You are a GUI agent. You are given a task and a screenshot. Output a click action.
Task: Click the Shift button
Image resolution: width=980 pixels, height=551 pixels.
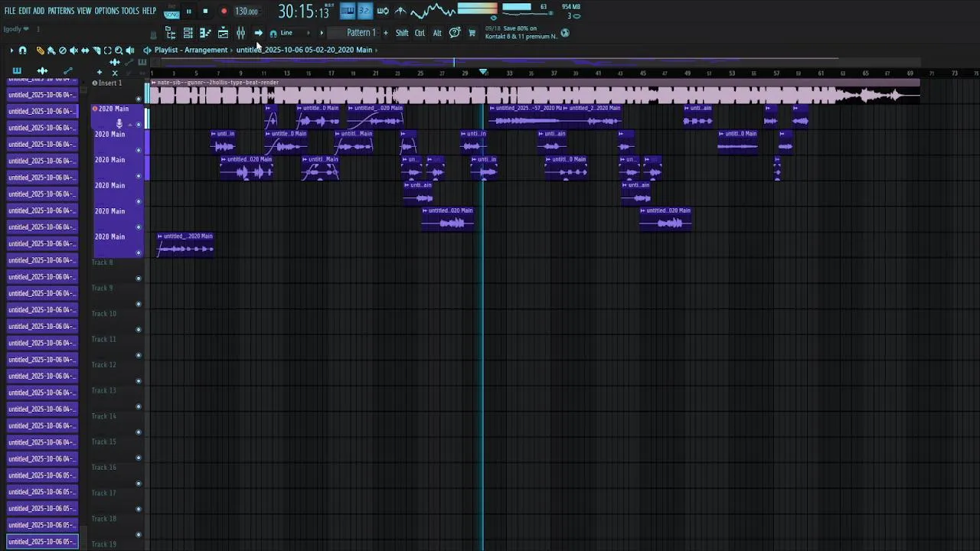click(x=402, y=33)
